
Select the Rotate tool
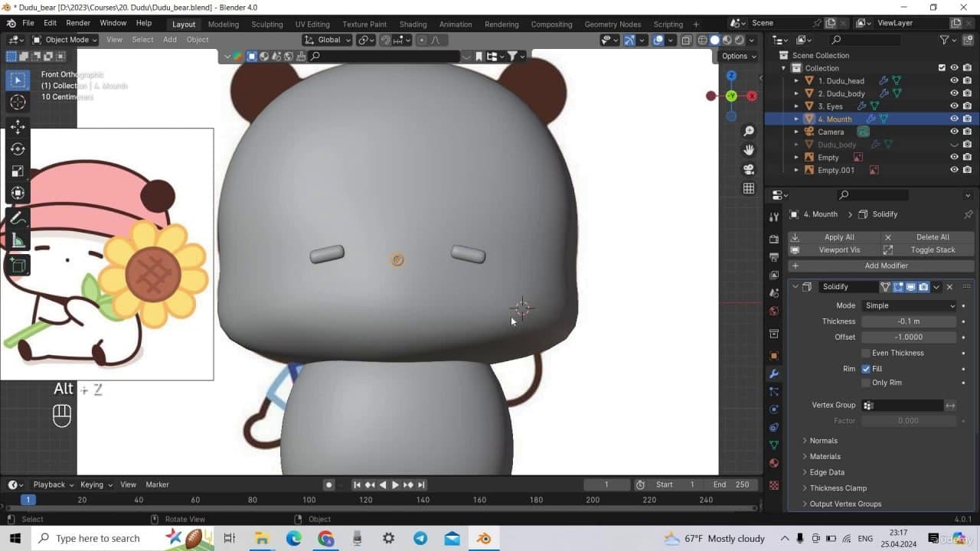(x=18, y=148)
